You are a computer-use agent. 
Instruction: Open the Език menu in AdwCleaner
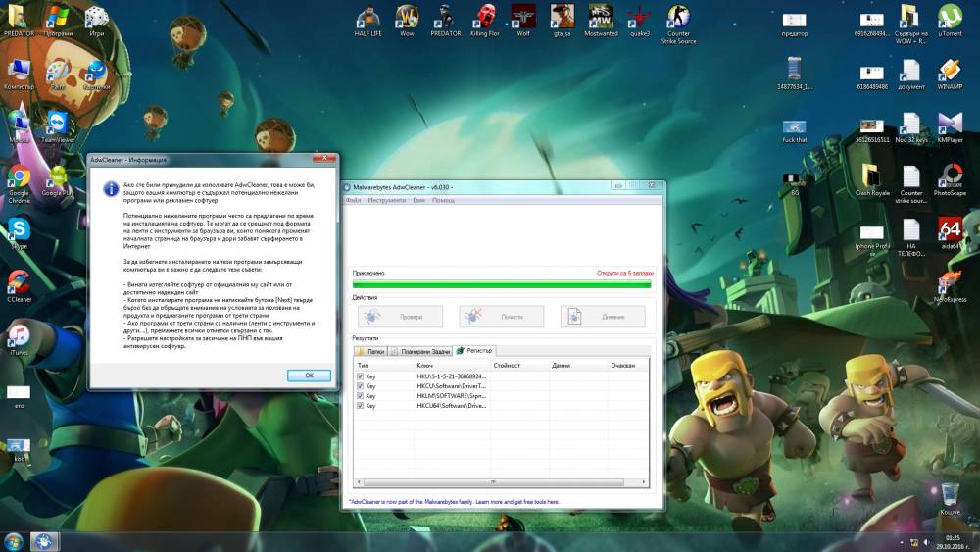pos(418,200)
